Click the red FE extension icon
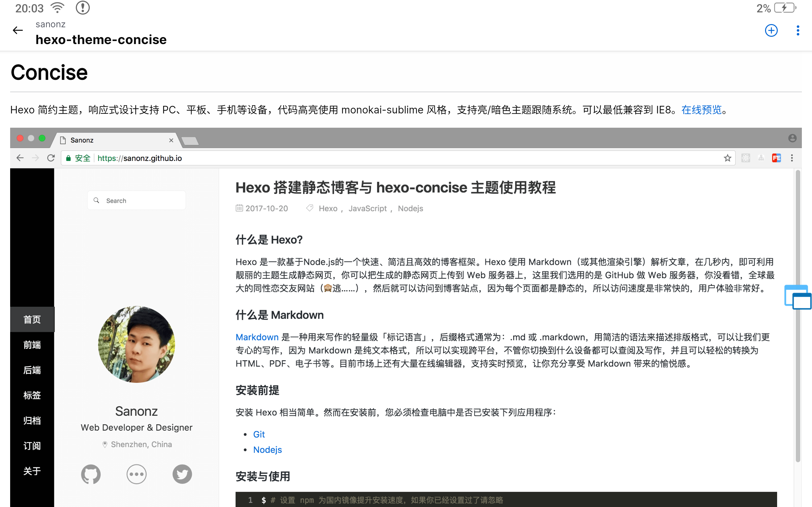This screenshot has height=507, width=812. (776, 158)
